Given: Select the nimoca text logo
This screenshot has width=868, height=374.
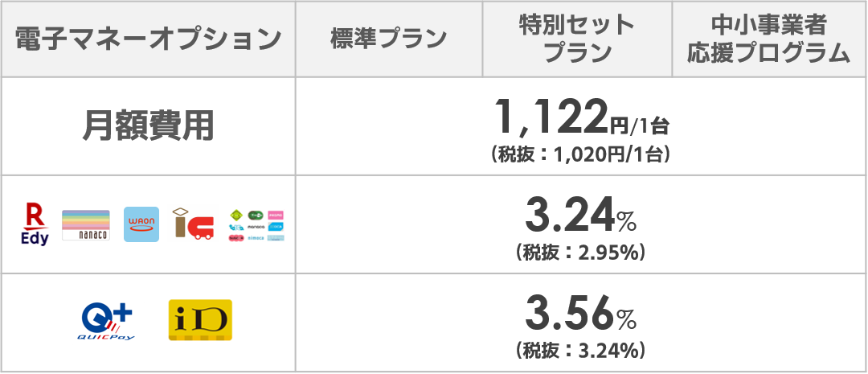Looking at the screenshot, I should coord(256,238).
